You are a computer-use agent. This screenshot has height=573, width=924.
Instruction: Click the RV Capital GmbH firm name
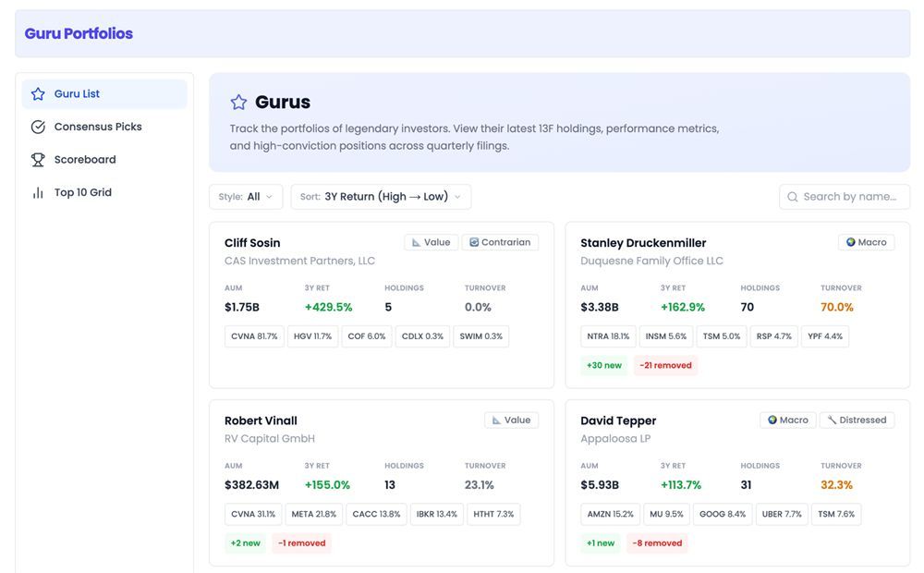click(x=269, y=439)
